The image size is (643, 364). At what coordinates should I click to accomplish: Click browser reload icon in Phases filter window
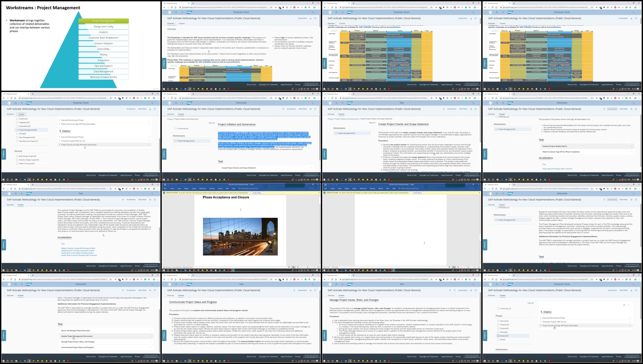(492, 279)
